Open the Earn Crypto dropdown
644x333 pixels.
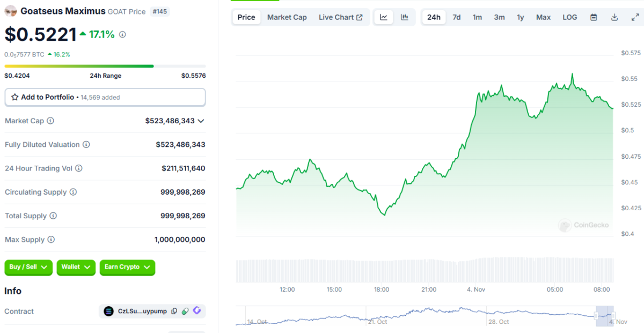click(127, 267)
